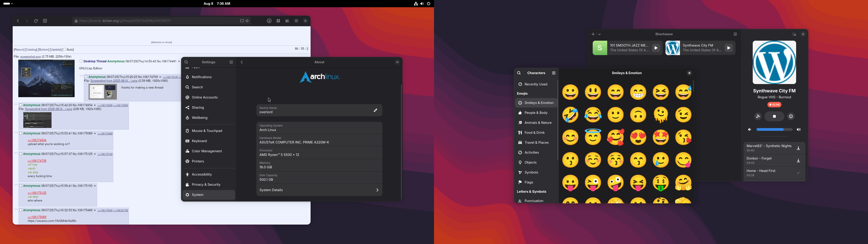Click Shortwave add station plus icon
This screenshot has width=868, height=244.
click(593, 34)
